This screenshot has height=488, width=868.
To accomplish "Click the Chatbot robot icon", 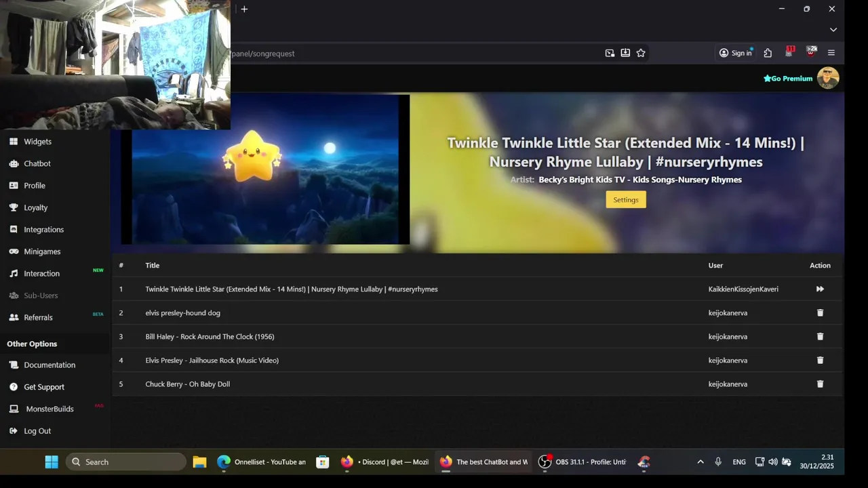I will click(x=14, y=163).
